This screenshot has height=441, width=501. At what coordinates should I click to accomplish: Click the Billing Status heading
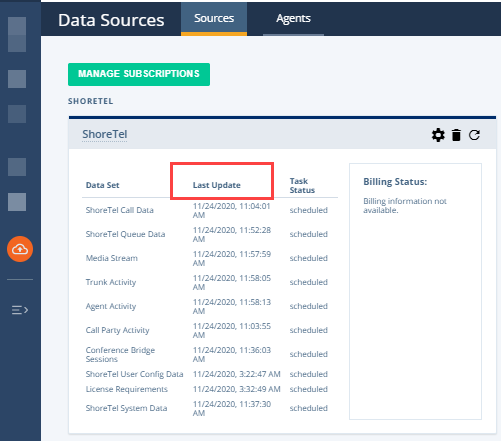[x=395, y=182]
